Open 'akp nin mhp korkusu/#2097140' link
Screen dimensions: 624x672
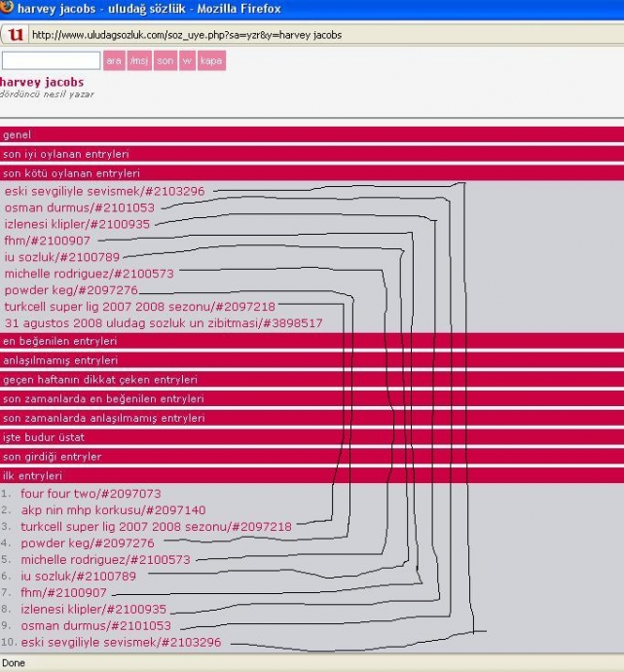[113, 510]
